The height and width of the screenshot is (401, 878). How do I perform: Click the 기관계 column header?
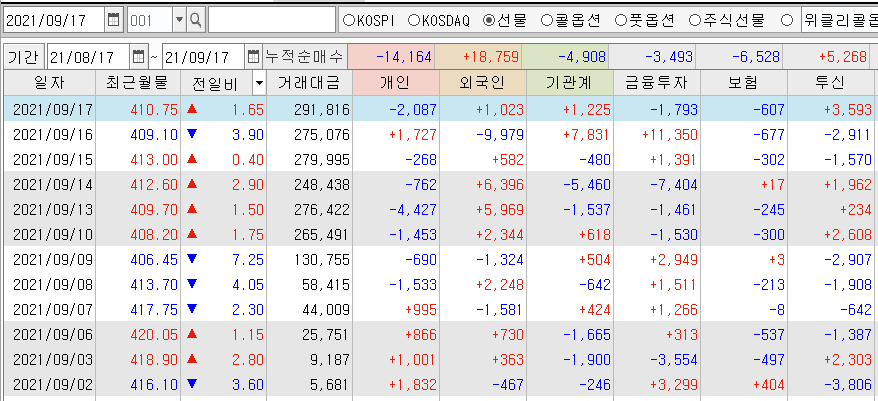point(569,83)
